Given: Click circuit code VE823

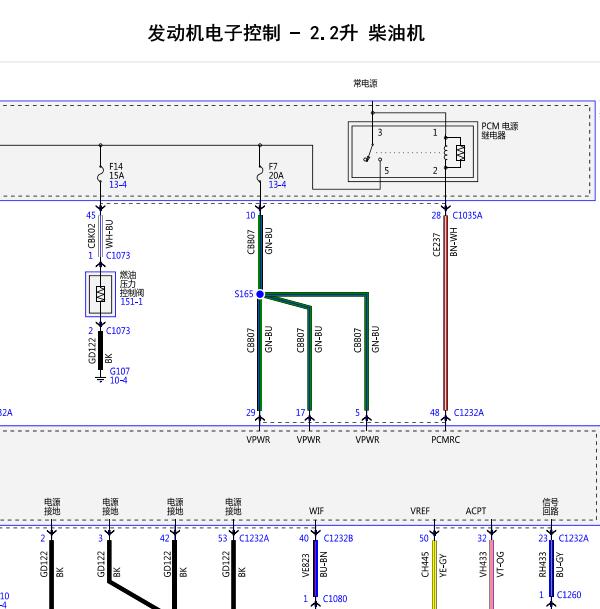Looking at the screenshot, I should coord(306,566).
